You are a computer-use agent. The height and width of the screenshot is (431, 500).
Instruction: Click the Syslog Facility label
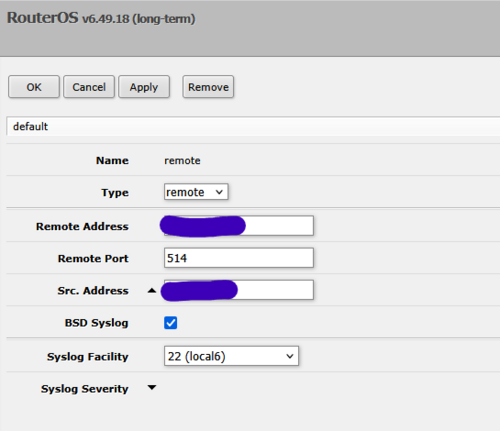(88, 357)
